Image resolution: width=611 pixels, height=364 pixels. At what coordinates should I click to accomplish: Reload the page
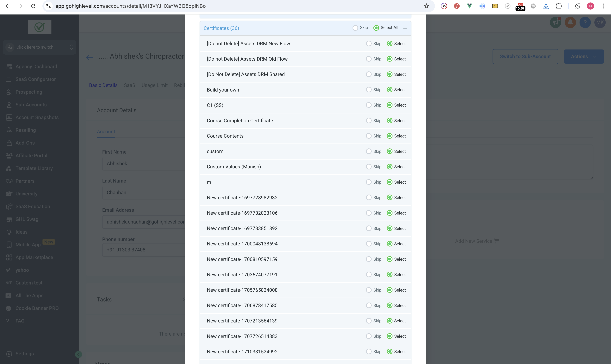33,6
